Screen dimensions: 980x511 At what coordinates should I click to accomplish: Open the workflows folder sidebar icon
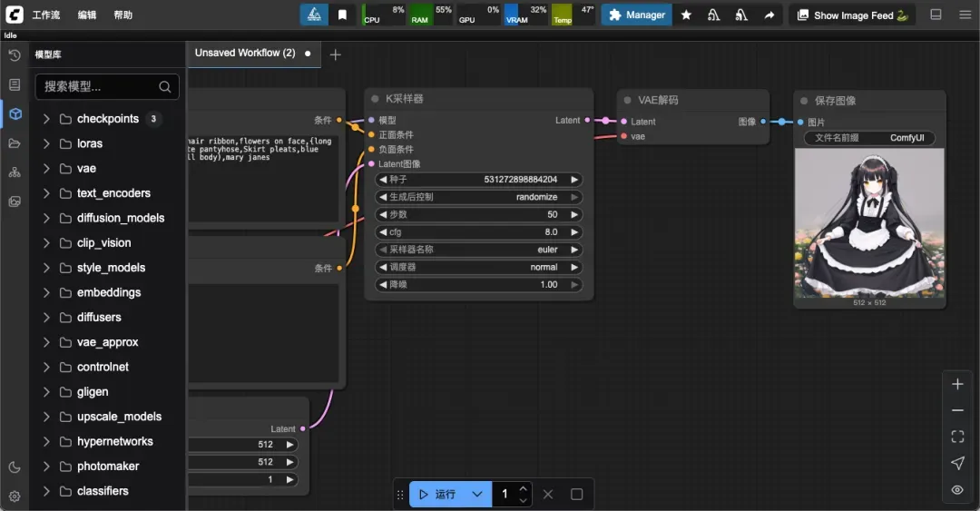click(x=15, y=143)
